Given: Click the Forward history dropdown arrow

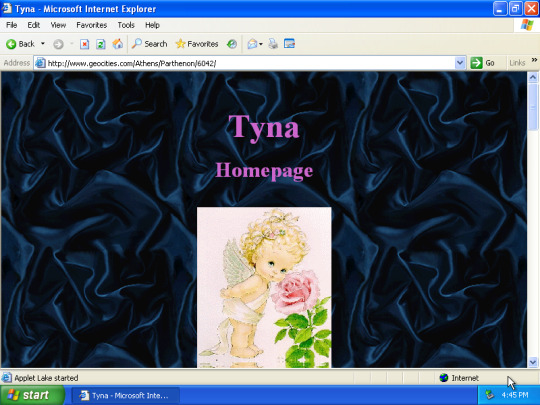Looking at the screenshot, I should [x=72, y=44].
